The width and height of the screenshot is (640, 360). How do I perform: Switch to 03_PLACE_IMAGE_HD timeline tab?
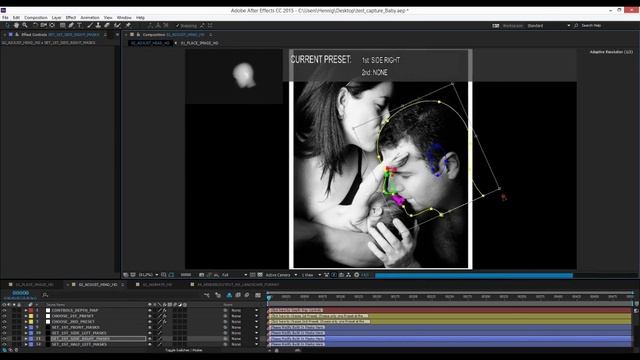(34, 284)
